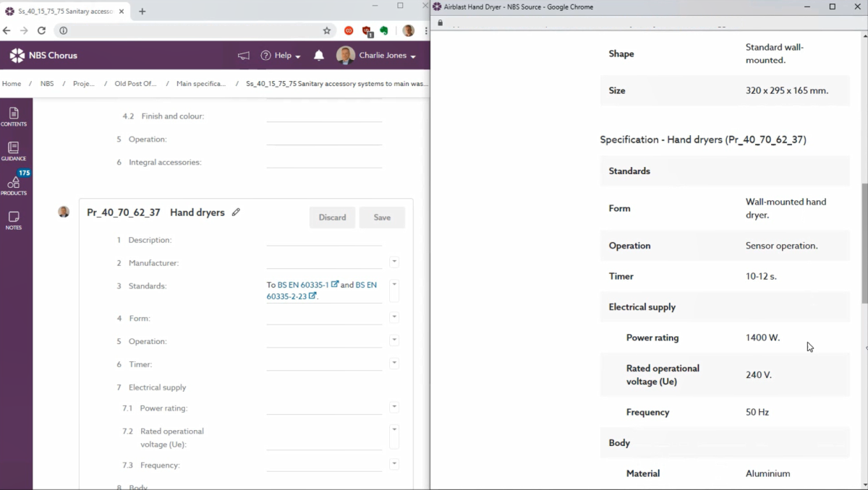The height and width of the screenshot is (490, 868).
Task: Open the Guidance sidebar panel
Action: [14, 151]
